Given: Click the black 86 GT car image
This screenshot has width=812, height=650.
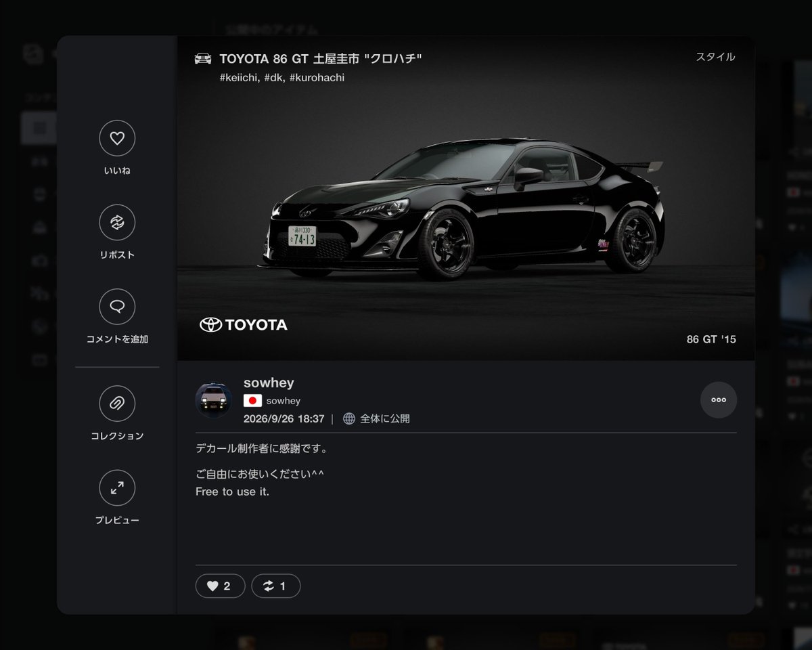Looking at the screenshot, I should [x=462, y=209].
